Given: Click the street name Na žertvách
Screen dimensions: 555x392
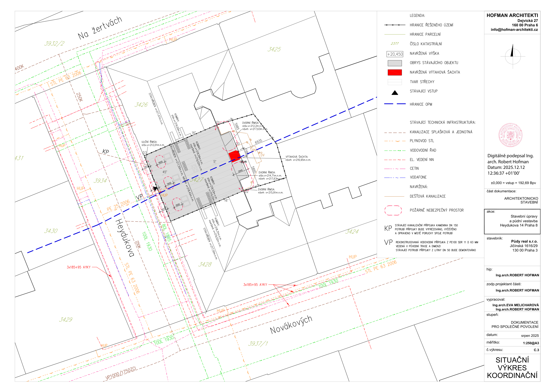Looking at the screenshot, I should coord(100,27).
